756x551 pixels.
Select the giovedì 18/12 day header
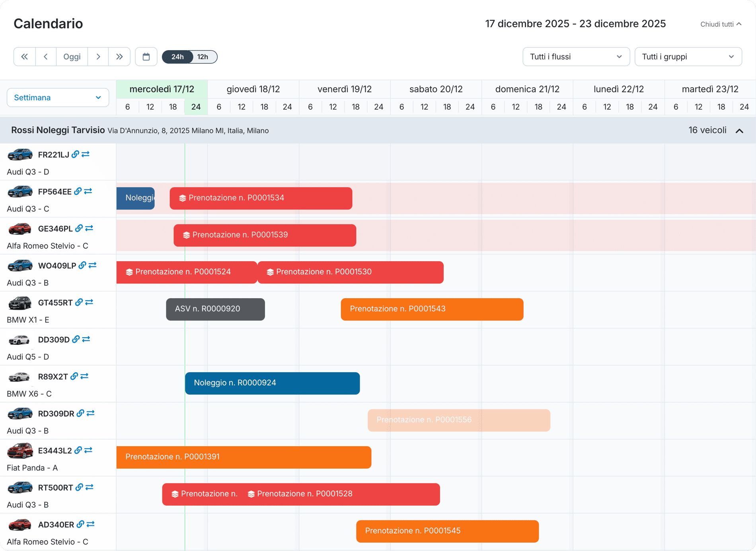[x=253, y=89]
